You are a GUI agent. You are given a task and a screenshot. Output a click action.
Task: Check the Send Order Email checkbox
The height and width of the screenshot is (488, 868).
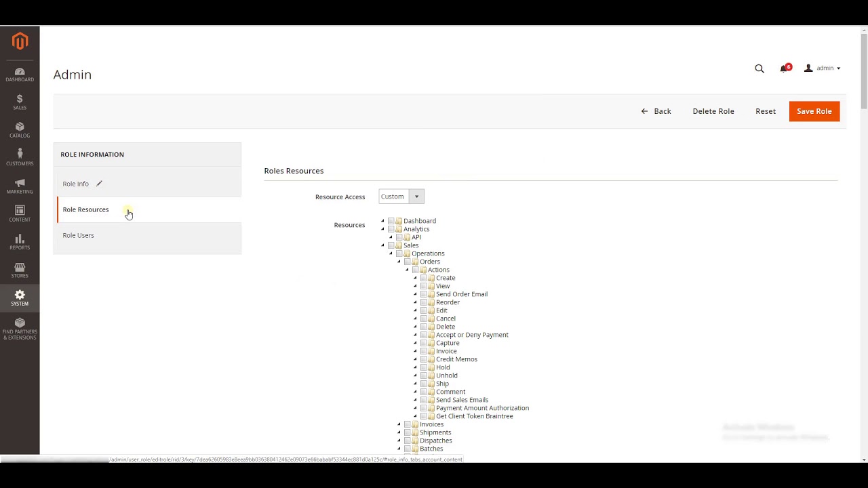[423, 294]
